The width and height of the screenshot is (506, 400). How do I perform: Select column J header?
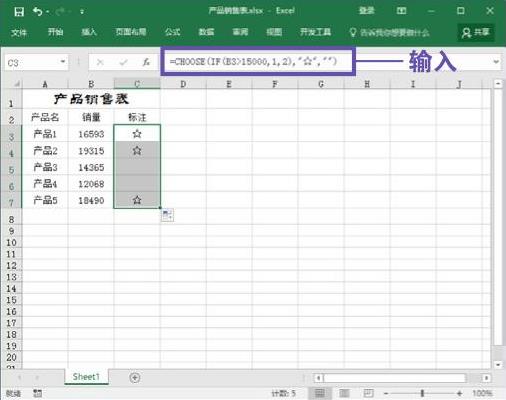point(459,84)
